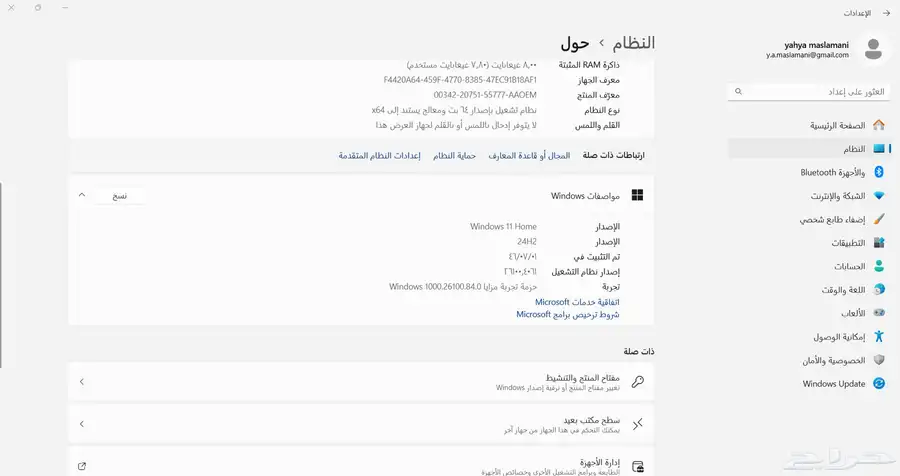Viewport: 900px width, 476px height.
Task: Click the Accounts person icon
Action: tap(879, 266)
